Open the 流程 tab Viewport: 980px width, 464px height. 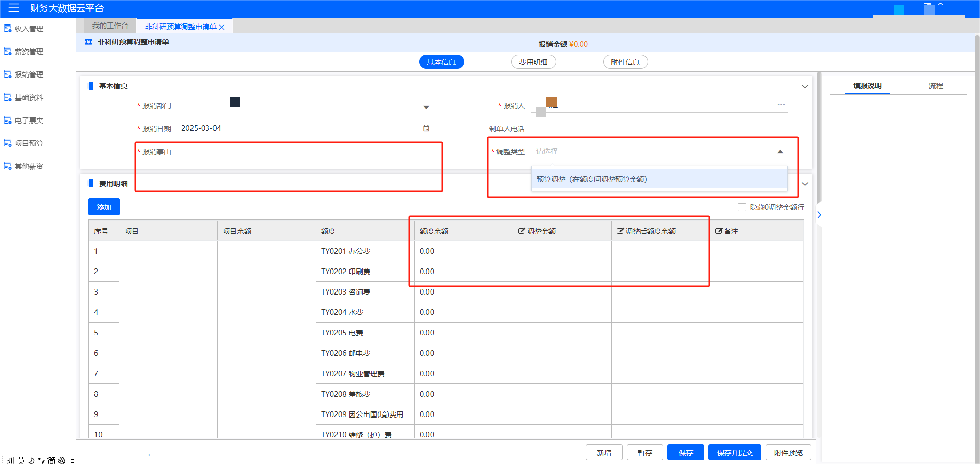click(936, 86)
